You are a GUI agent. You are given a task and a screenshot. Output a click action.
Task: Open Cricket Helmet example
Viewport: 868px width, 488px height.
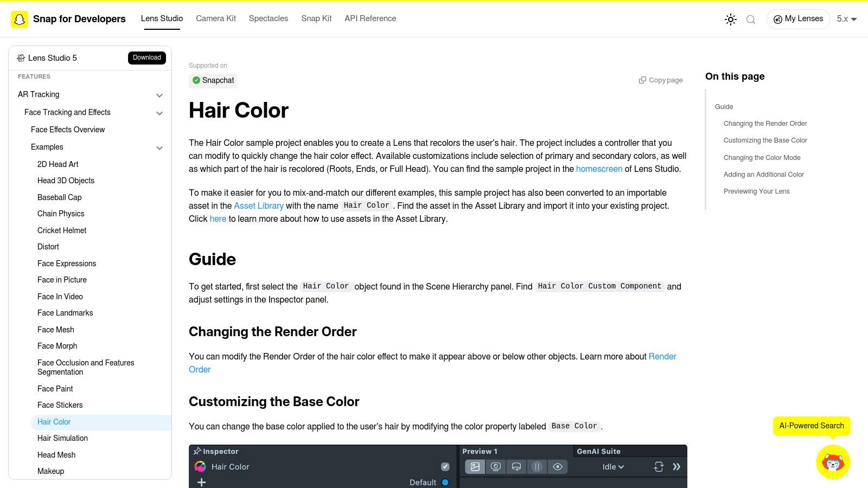pyautogui.click(x=62, y=230)
